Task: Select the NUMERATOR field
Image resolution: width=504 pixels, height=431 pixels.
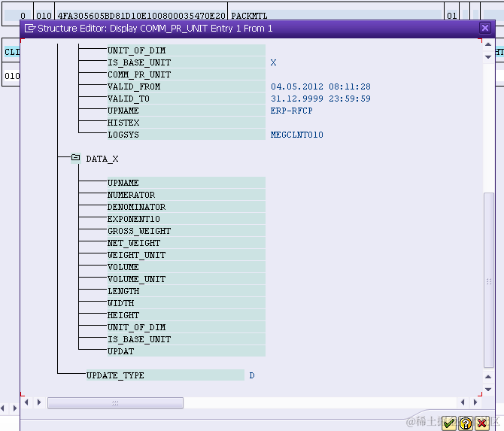Action: (x=187, y=195)
